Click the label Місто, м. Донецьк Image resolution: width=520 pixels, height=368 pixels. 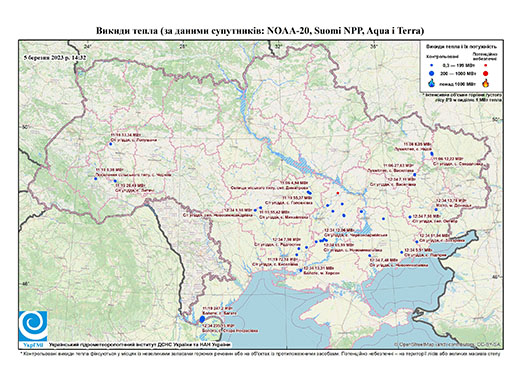454,205
